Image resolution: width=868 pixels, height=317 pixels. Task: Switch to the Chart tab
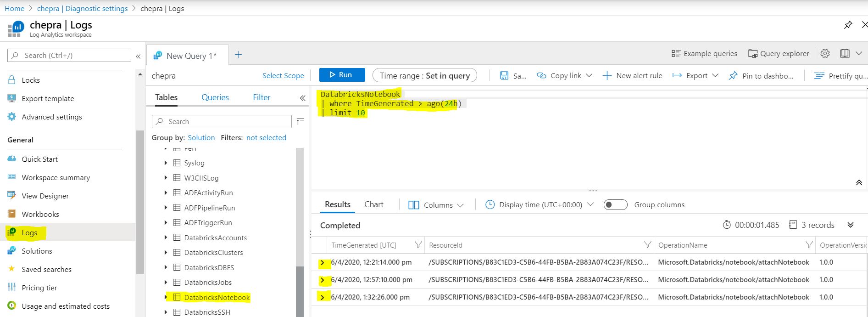click(374, 204)
